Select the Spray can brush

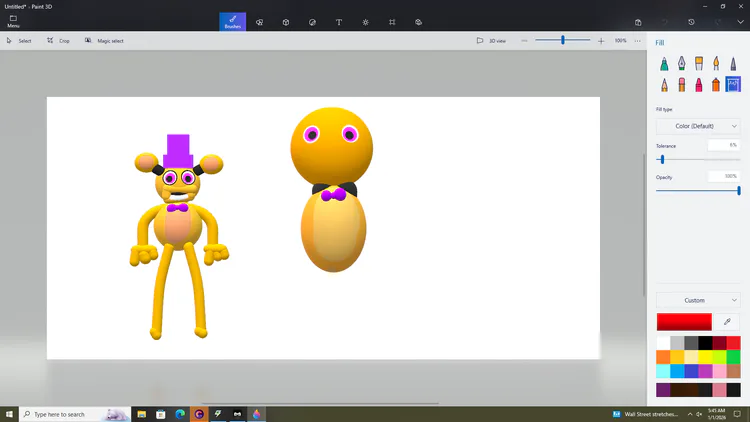[x=716, y=85]
